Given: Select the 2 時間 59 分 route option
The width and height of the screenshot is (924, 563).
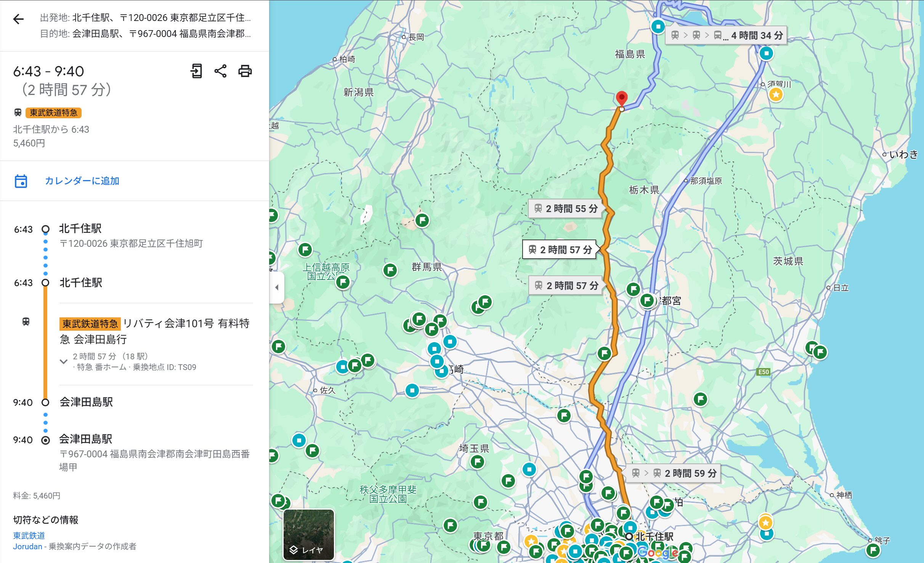Looking at the screenshot, I should coord(674,473).
